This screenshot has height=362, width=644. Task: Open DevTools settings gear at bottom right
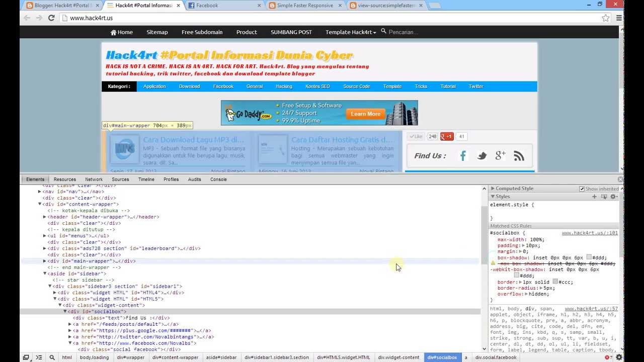[x=619, y=357]
